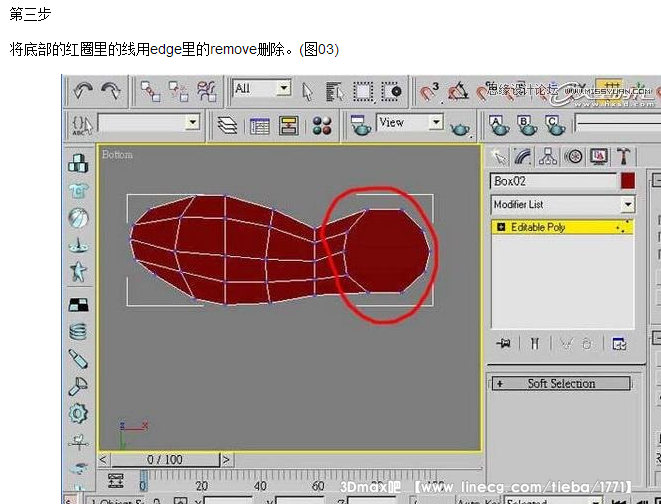Open the Curve Editor icon
This screenshot has width=661, height=504.
pyautogui.click(x=259, y=126)
